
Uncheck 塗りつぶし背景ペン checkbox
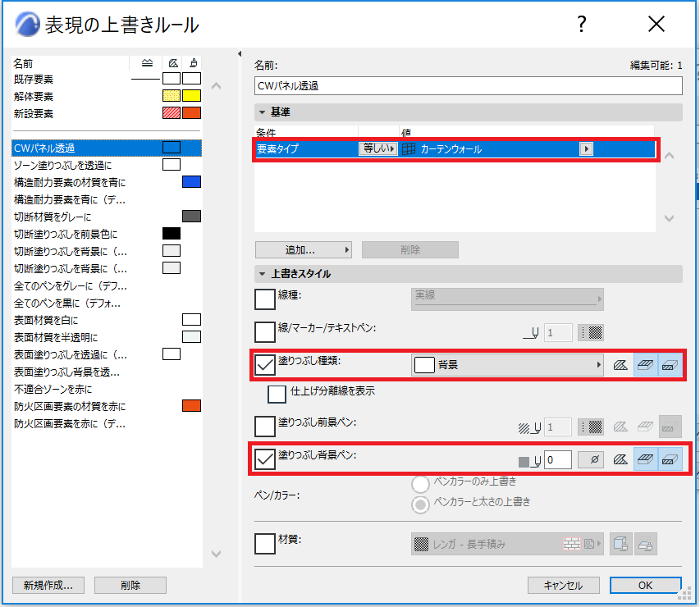click(265, 459)
